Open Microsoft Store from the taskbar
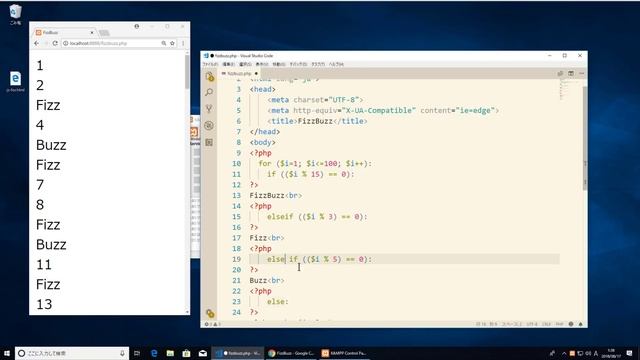The height and width of the screenshot is (360, 640). (187, 353)
